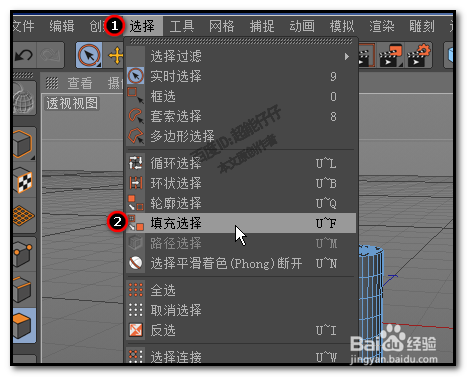Click the render to picture viewer clapboard icon

(x=390, y=55)
